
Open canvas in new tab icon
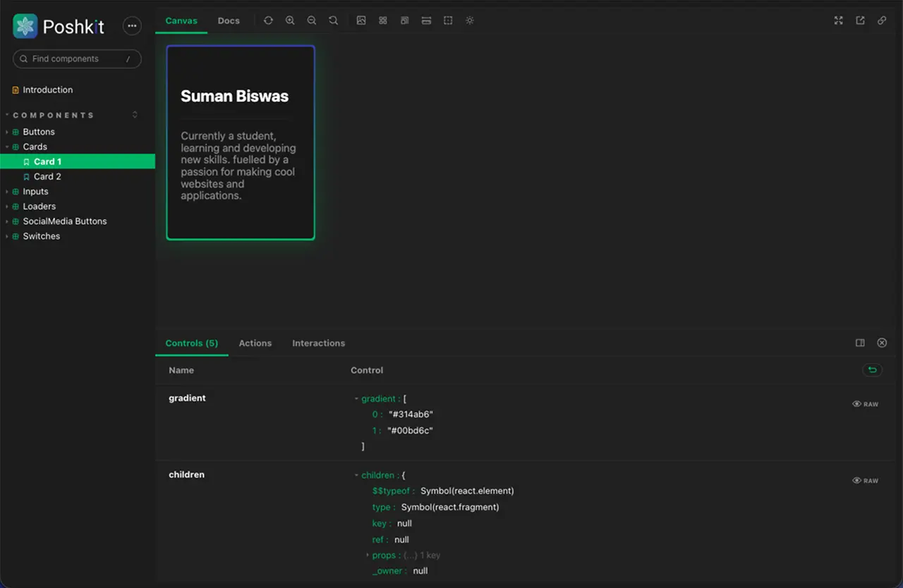[860, 20]
